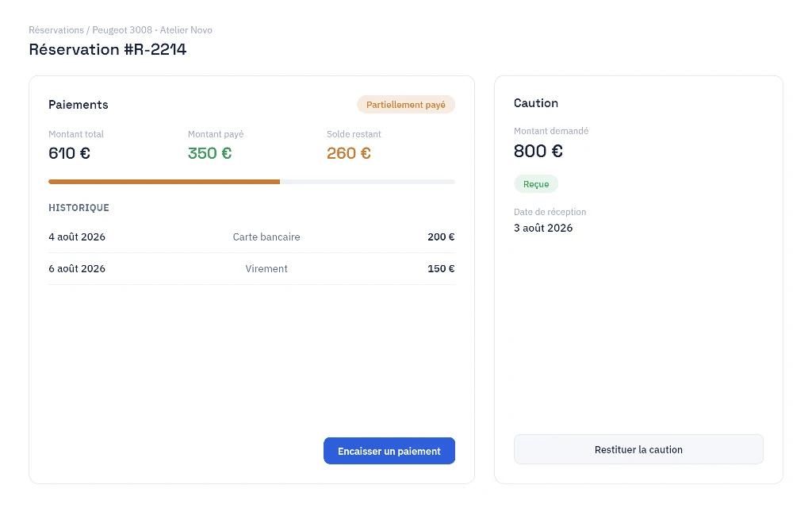Click the Date de réception label

550,212
